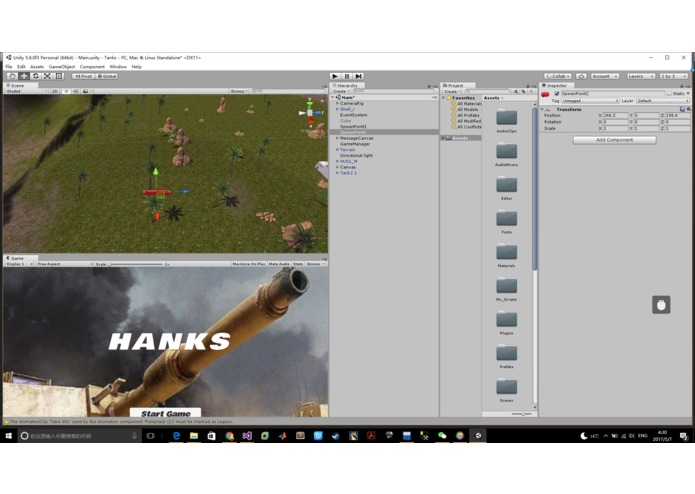This screenshot has height=494, width=695.
Task: Open the AudioMixers folder
Action: [506, 154]
